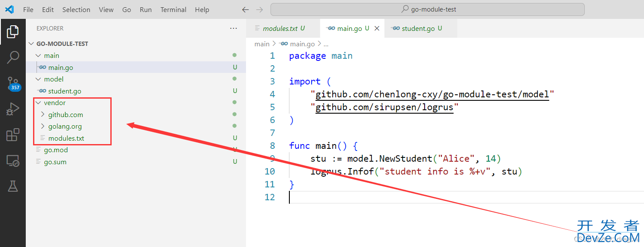The width and height of the screenshot is (644, 247).
Task: Click line number 8 in gutter
Action: [272, 146]
